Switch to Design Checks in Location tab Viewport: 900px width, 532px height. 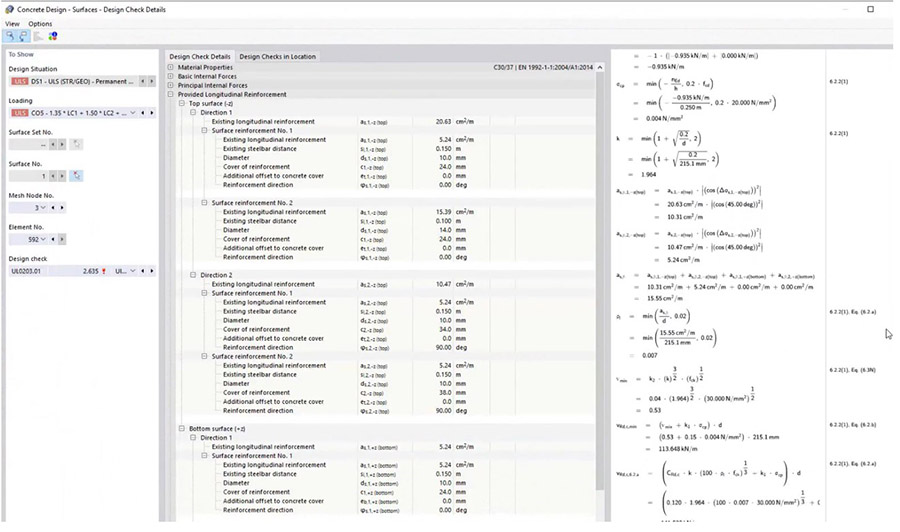pyautogui.click(x=277, y=56)
